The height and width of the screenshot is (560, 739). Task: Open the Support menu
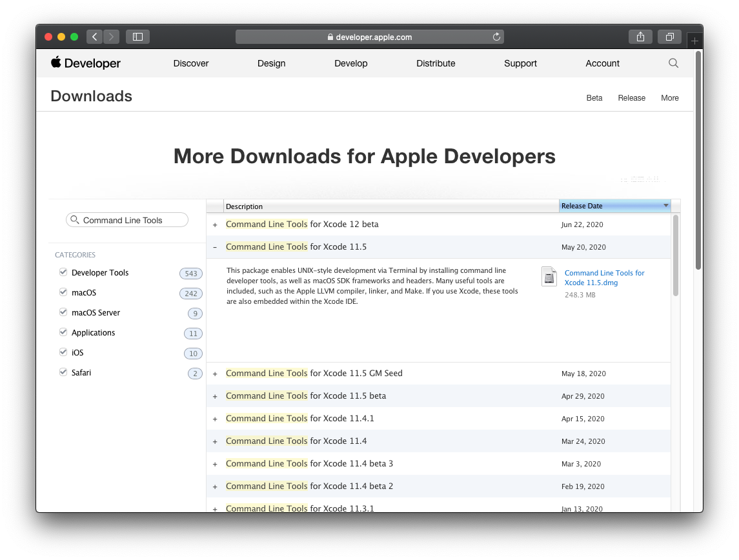520,63
